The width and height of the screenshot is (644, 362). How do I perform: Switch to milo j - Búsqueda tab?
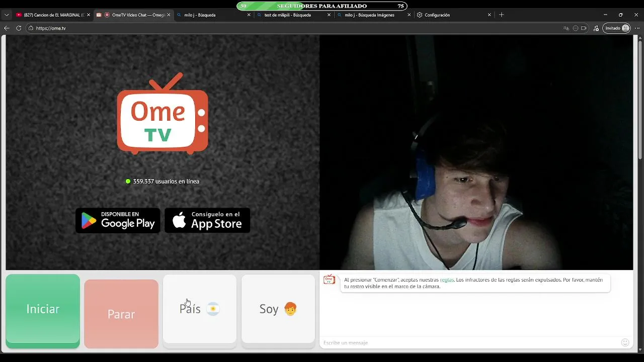click(214, 15)
